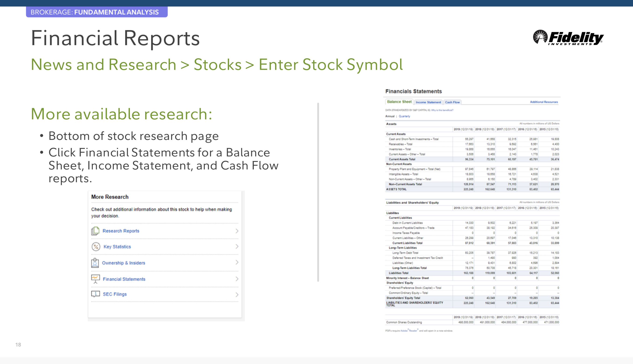Click the Brokerage Fundamental Analysis banner
The width and height of the screenshot is (633, 364).
97,12
